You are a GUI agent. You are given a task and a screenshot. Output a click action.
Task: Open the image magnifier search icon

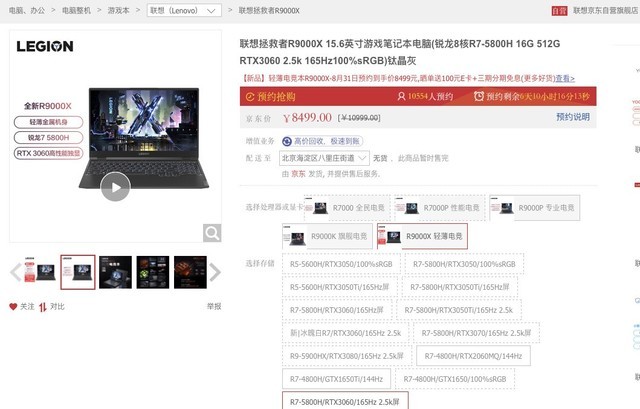click(x=212, y=233)
